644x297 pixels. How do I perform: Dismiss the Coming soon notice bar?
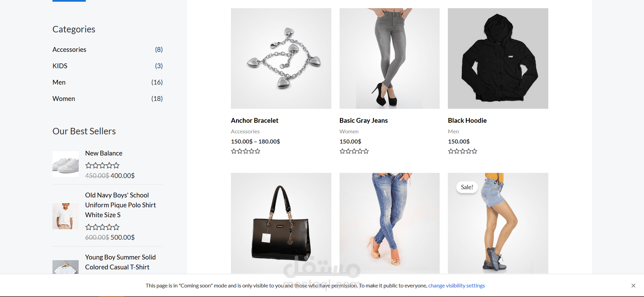(633, 286)
